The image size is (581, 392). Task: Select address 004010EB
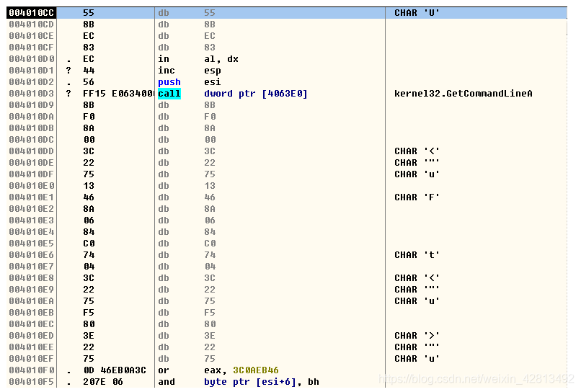(x=32, y=312)
